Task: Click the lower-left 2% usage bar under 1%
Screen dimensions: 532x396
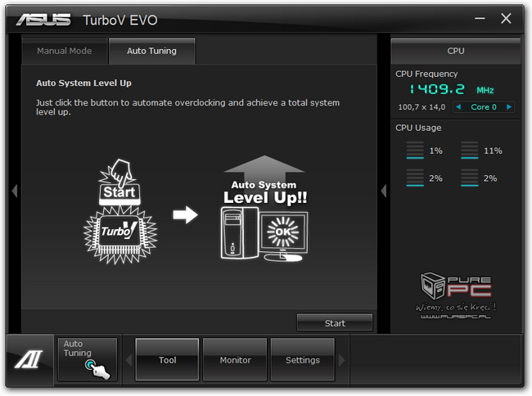Action: coord(415,178)
